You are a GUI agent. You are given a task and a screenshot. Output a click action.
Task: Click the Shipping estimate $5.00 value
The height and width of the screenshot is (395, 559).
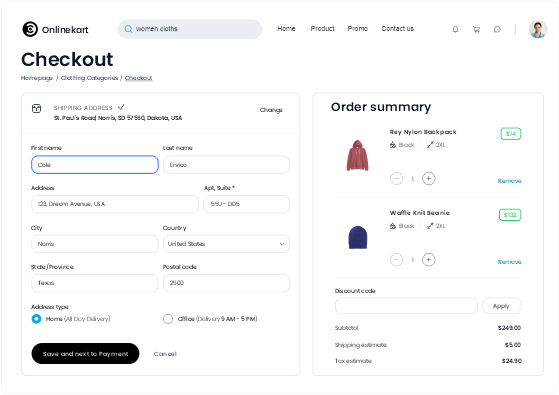coord(513,345)
